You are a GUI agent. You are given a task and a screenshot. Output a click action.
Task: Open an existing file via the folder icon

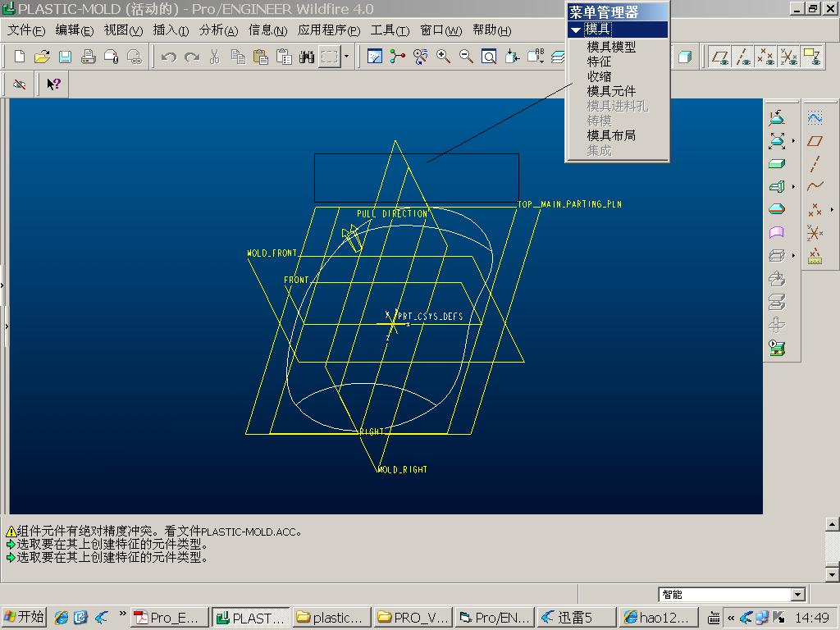(42, 57)
